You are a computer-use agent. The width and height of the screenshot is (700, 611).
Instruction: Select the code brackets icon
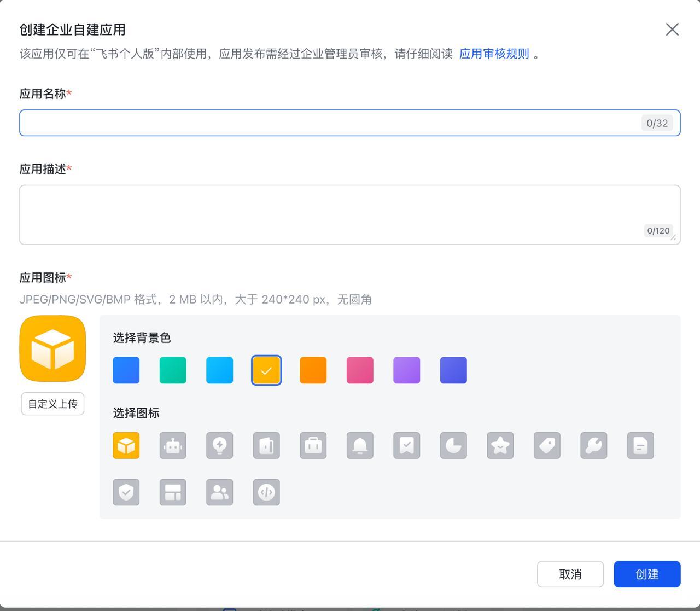tap(266, 492)
